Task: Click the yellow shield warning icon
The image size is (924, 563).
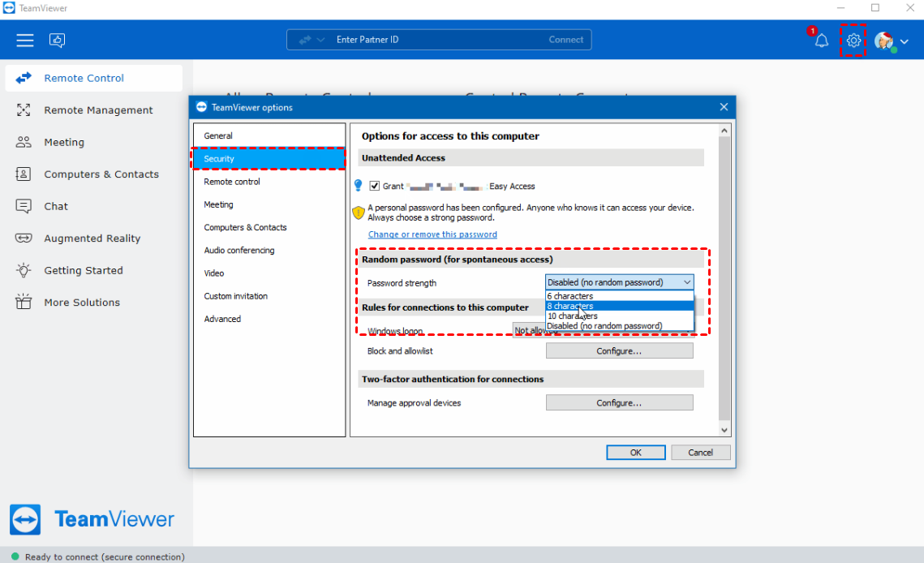Action: (358, 213)
